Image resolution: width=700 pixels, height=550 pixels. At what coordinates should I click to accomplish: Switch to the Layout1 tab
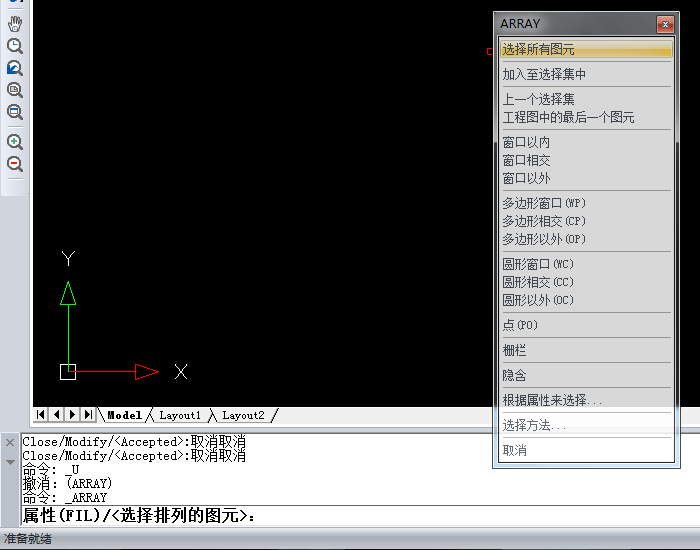click(x=180, y=415)
